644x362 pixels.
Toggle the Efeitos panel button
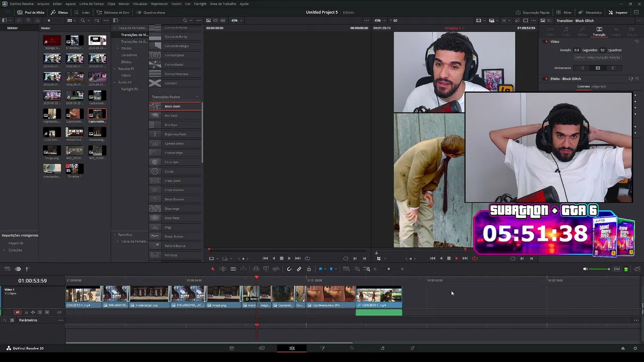pos(59,12)
